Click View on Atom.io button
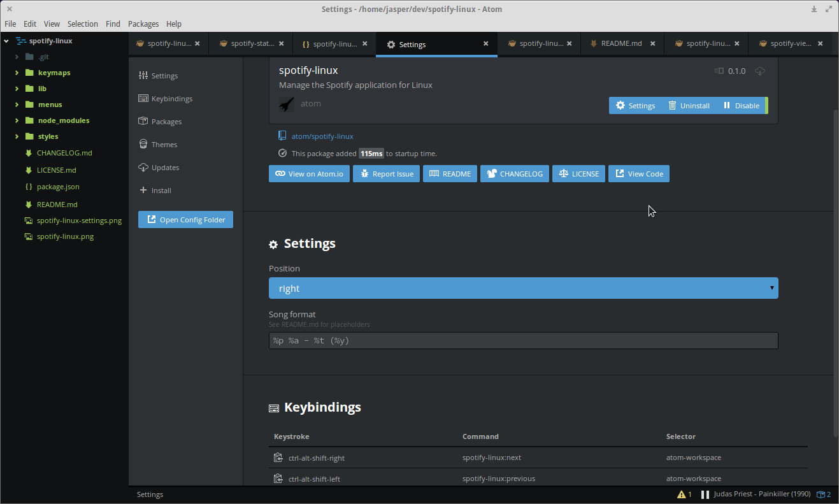 (x=309, y=174)
